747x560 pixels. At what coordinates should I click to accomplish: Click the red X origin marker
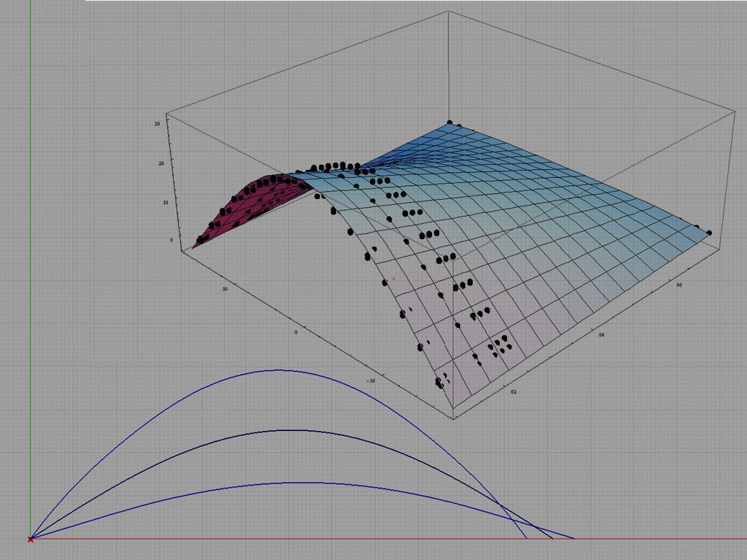pyautogui.click(x=30, y=539)
